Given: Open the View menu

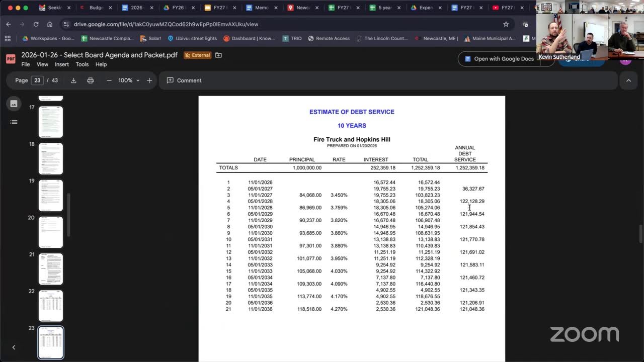Looking at the screenshot, I should 42,64.
